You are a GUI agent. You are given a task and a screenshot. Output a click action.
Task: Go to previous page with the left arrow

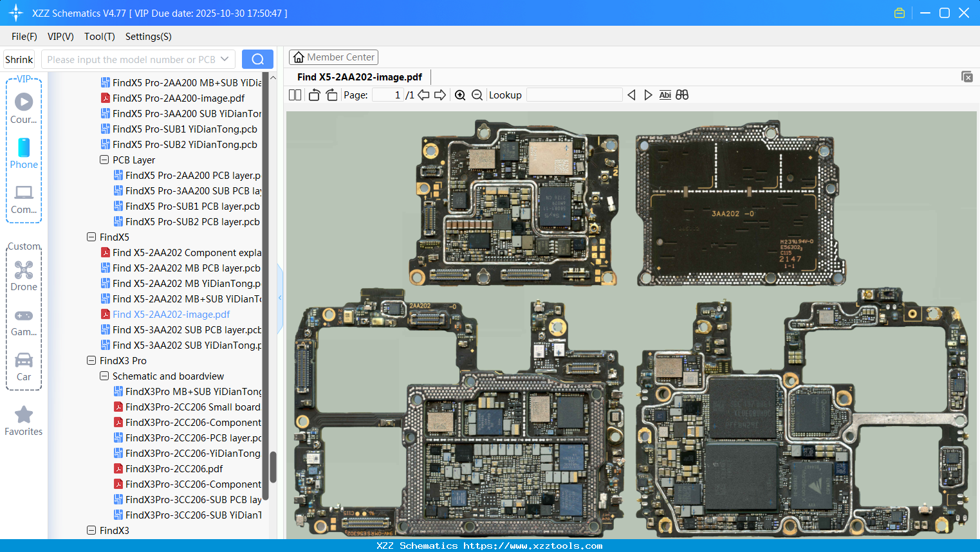click(423, 95)
